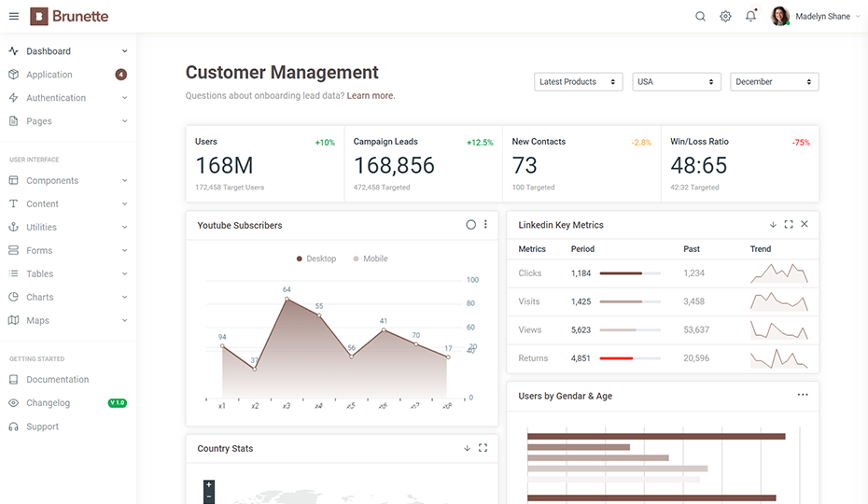This screenshot has height=504, width=868.
Task: Click the Dashboard activity icon
Action: click(14, 51)
